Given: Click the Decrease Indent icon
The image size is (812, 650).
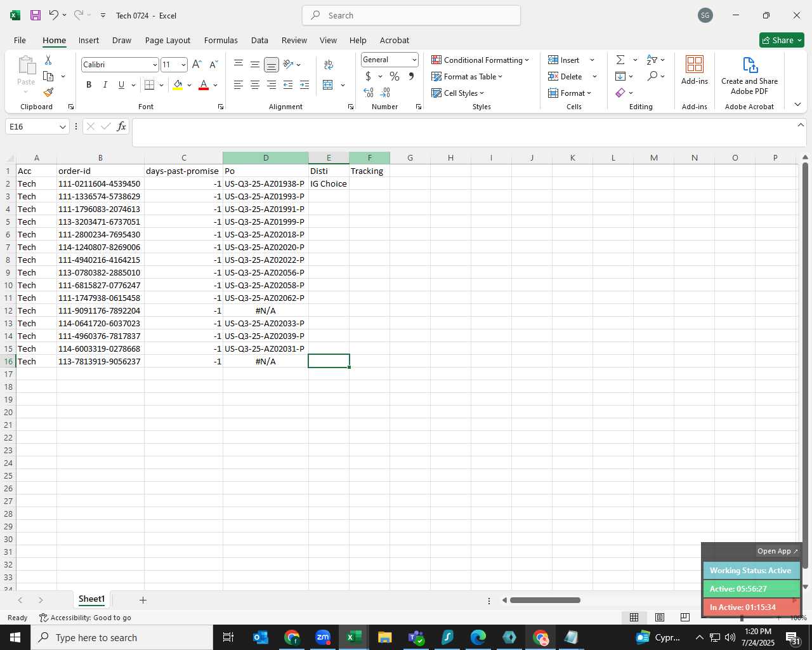Looking at the screenshot, I should pos(288,84).
